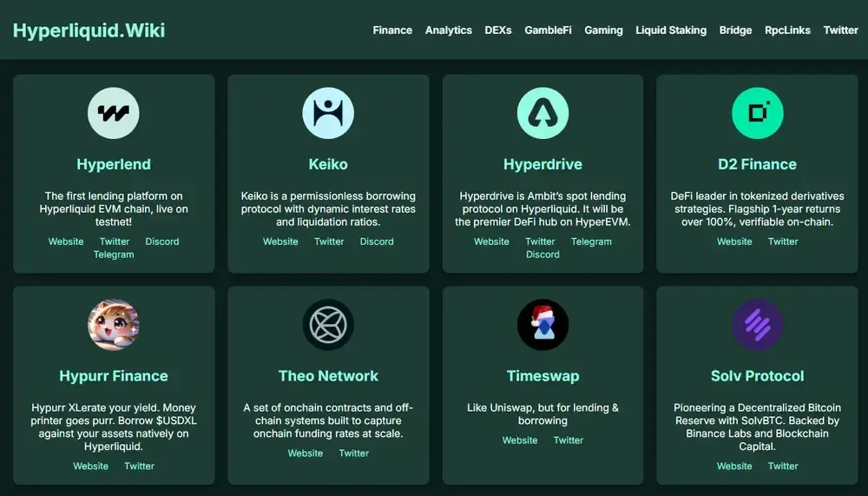The height and width of the screenshot is (496, 868).
Task: Visit Theo Network Twitter link
Action: coord(354,453)
